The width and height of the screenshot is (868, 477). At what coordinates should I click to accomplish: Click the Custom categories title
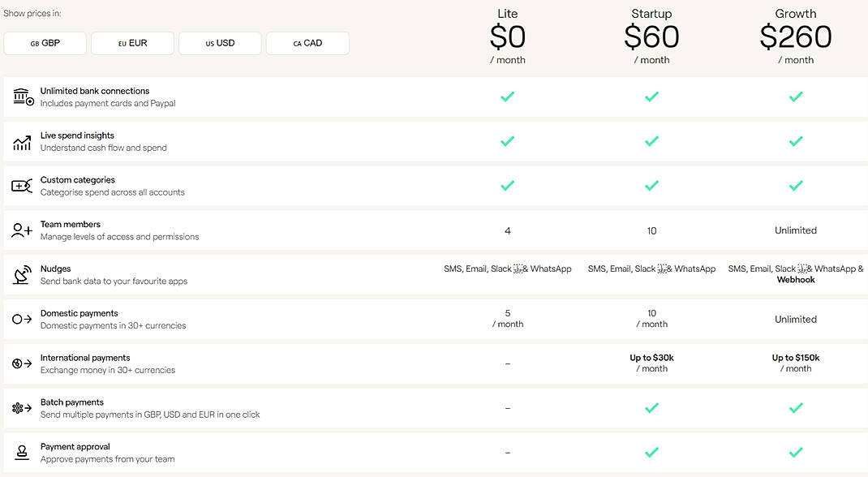pos(78,180)
